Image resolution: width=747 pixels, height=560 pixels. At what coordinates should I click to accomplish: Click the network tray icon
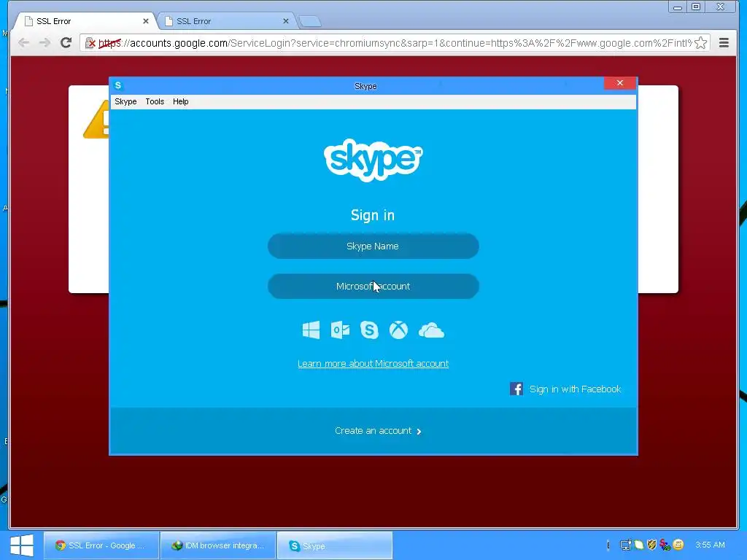625,545
